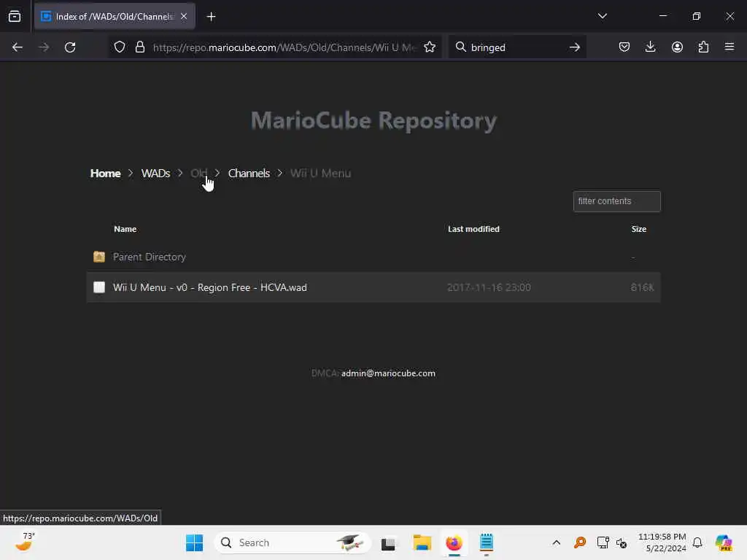747x560 pixels.
Task: Open the Downloads panel
Action: [650, 47]
